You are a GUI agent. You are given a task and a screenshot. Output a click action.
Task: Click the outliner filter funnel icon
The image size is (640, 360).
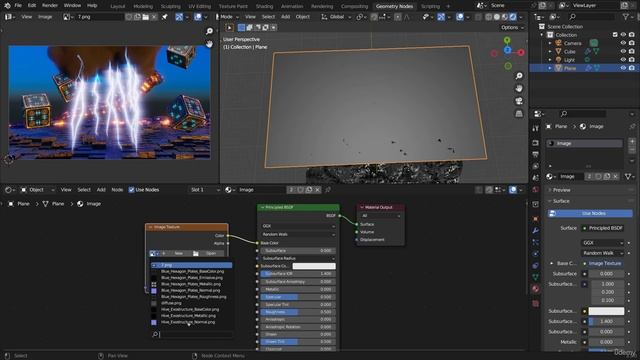(626, 17)
